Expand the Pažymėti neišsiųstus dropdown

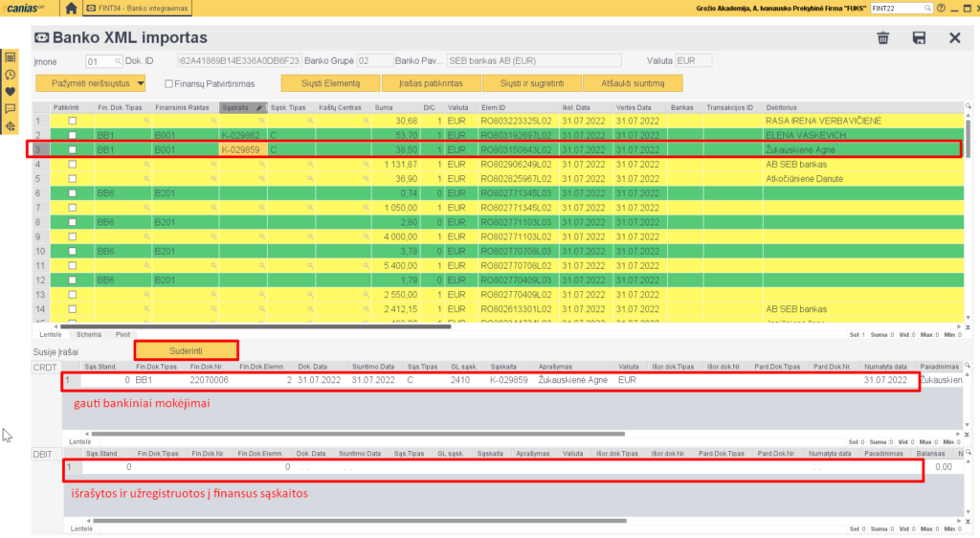coord(140,83)
